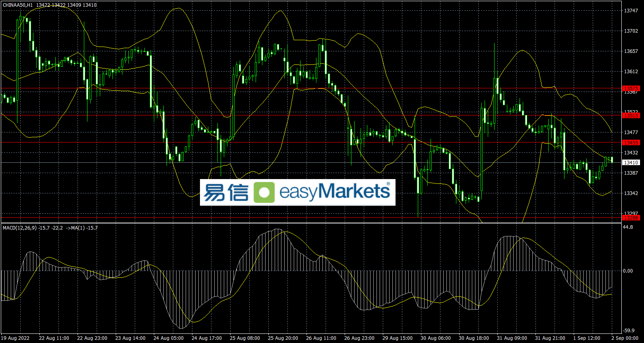Click the 13342 price axis label

(631, 193)
